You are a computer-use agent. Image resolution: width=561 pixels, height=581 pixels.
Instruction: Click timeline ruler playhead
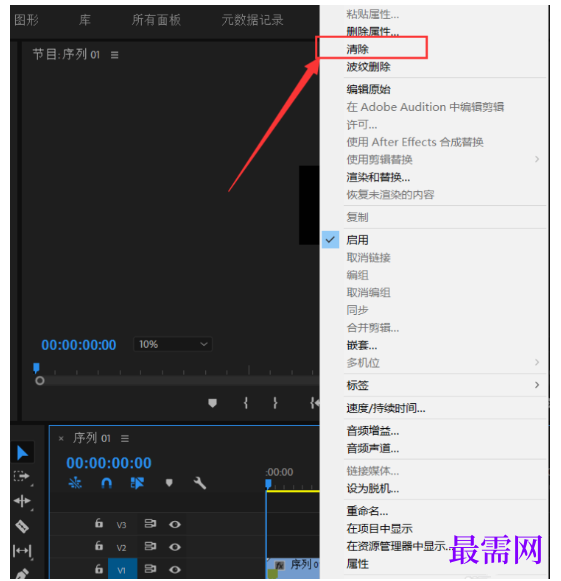(x=268, y=484)
